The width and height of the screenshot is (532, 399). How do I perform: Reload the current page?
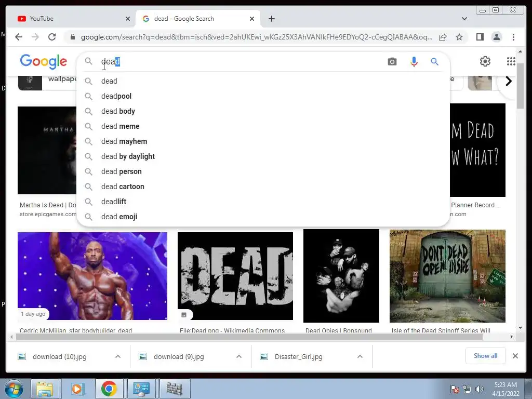pyautogui.click(x=52, y=37)
